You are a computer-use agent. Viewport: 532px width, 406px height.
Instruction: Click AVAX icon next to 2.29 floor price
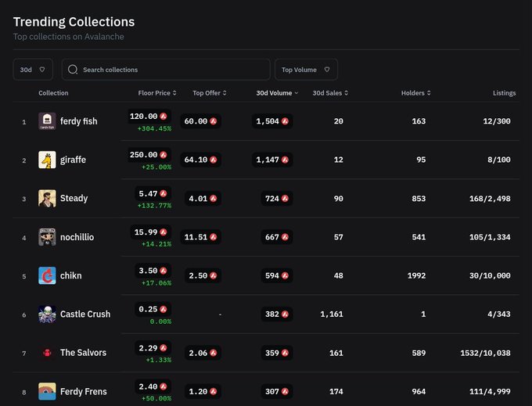tap(164, 348)
